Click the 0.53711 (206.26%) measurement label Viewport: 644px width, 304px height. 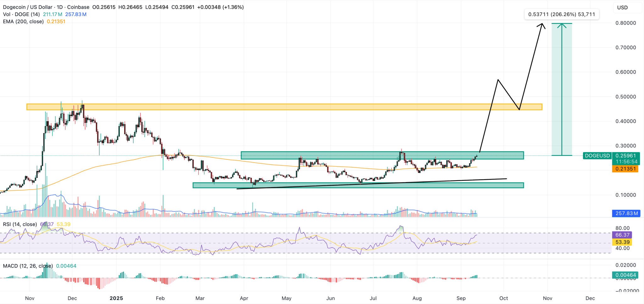[x=562, y=14]
